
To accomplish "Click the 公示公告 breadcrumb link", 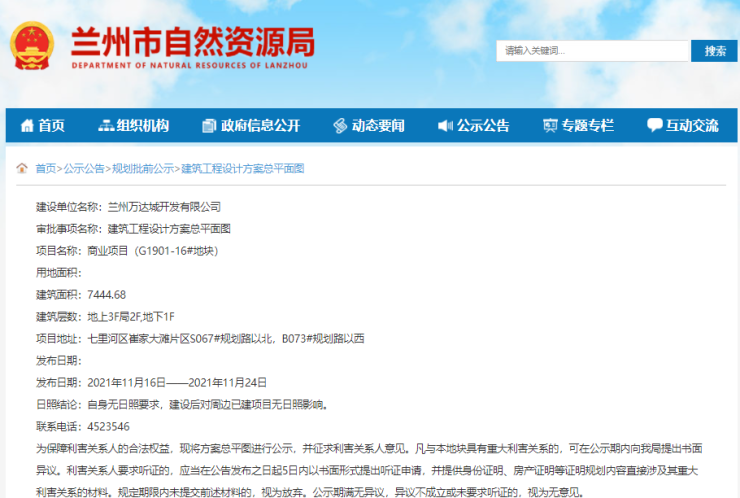I will [84, 169].
